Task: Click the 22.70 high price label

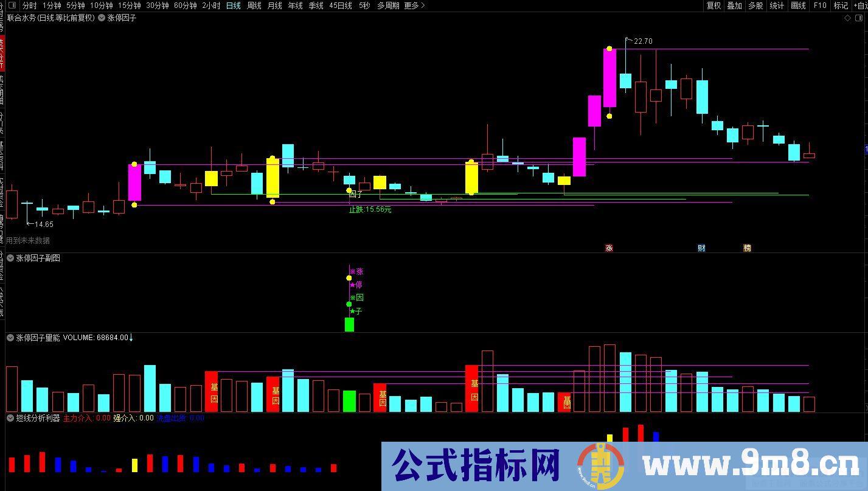Action: [643, 41]
